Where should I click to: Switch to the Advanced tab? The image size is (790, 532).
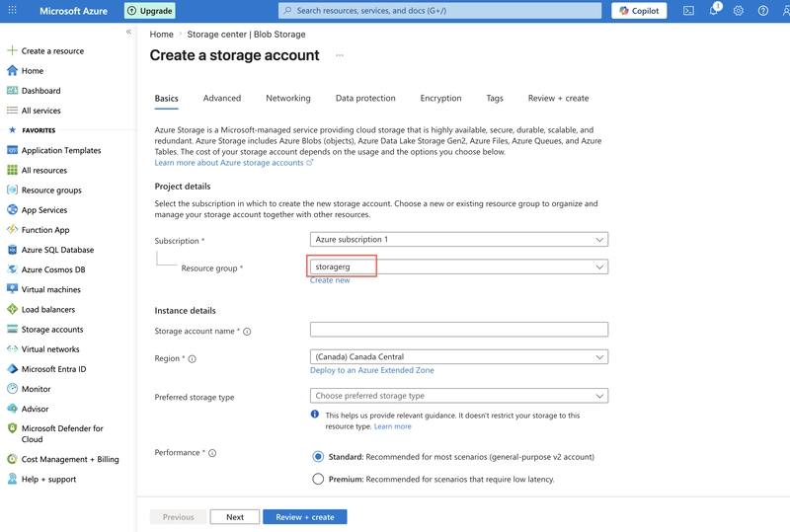tap(221, 99)
